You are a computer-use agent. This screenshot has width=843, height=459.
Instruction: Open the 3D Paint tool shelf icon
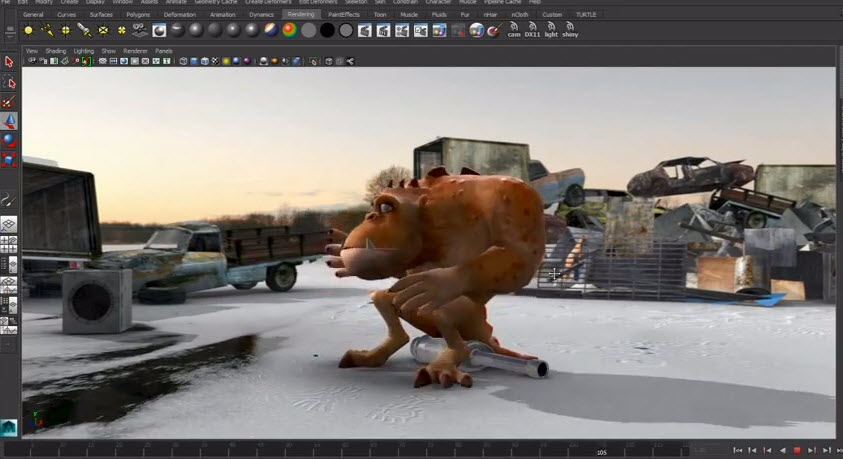(x=495, y=30)
